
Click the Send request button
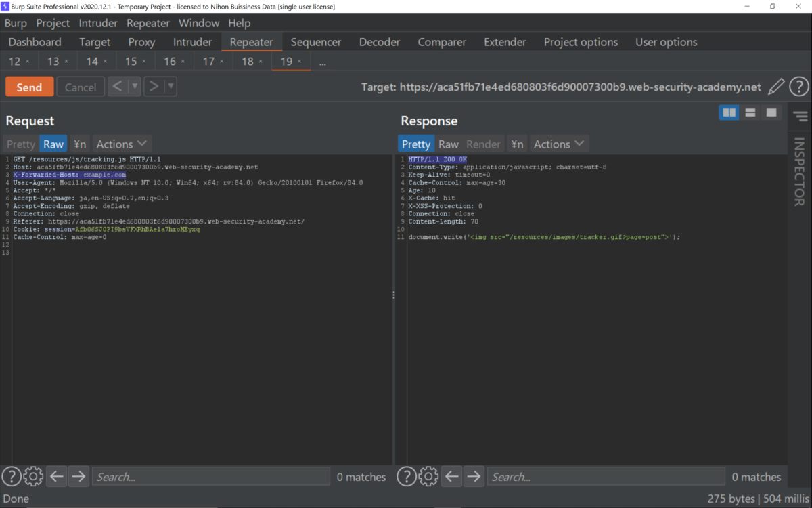click(29, 87)
